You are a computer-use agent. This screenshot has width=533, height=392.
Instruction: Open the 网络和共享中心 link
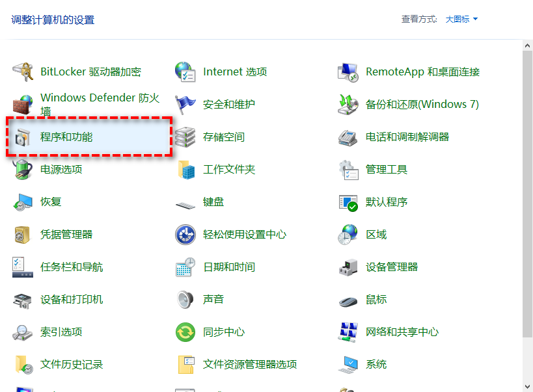point(402,332)
